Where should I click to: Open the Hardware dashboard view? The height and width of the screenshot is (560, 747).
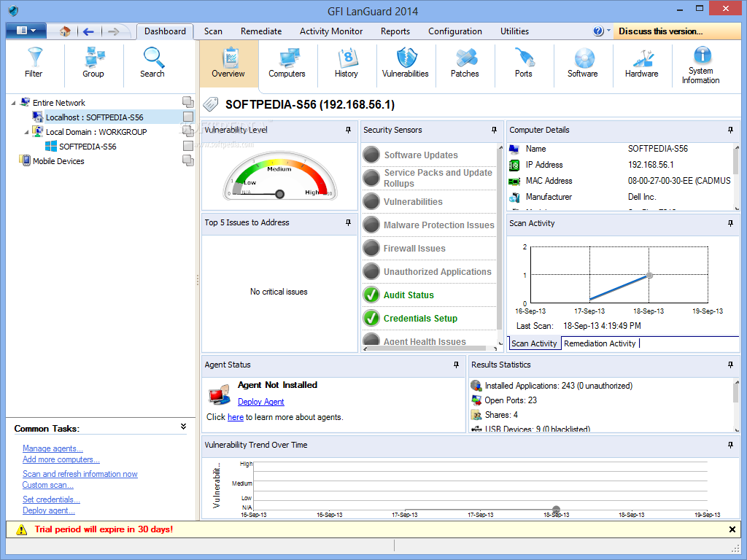[642, 63]
